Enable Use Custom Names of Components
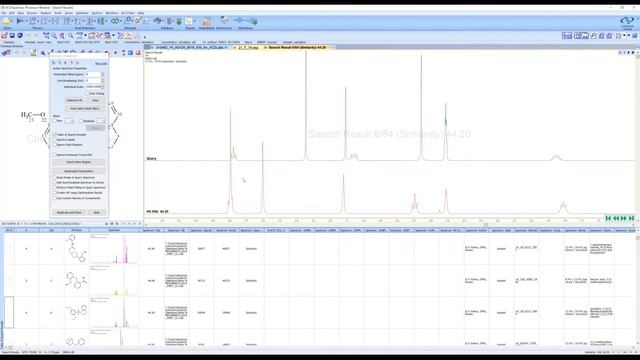Image resolution: width=640 pixels, height=360 pixels. [x=55, y=198]
